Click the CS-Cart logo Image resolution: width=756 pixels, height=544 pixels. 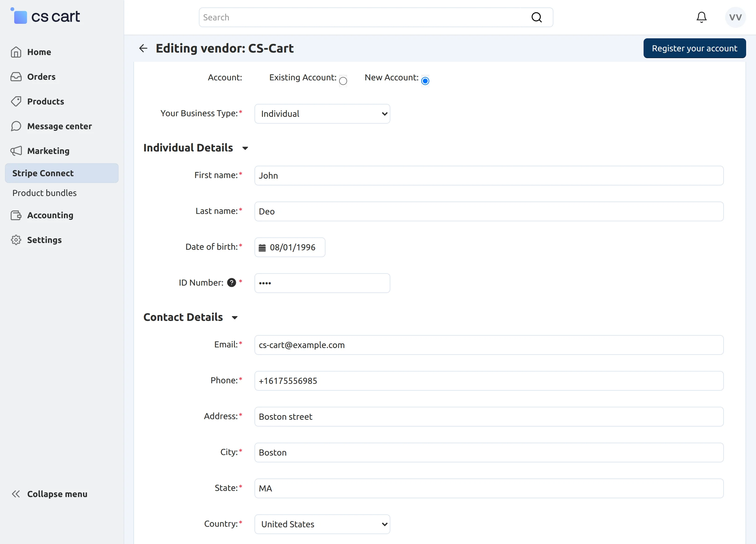[45, 16]
